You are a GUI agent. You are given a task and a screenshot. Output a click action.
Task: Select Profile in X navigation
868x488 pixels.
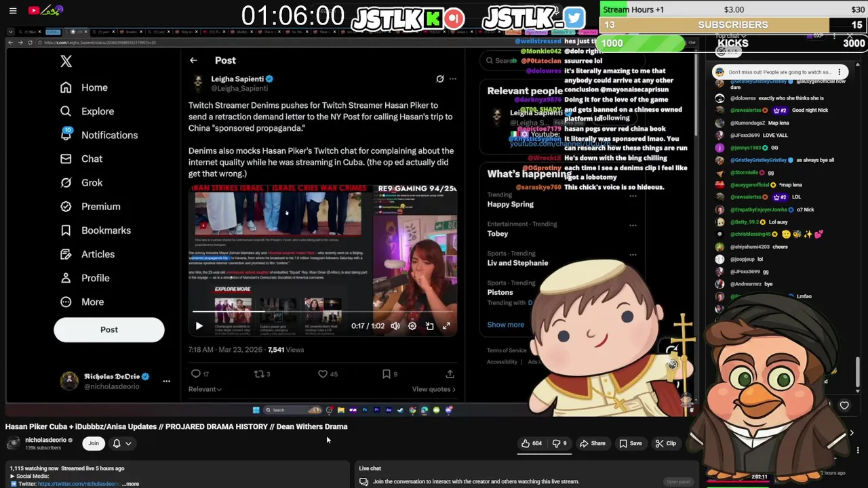point(85,278)
